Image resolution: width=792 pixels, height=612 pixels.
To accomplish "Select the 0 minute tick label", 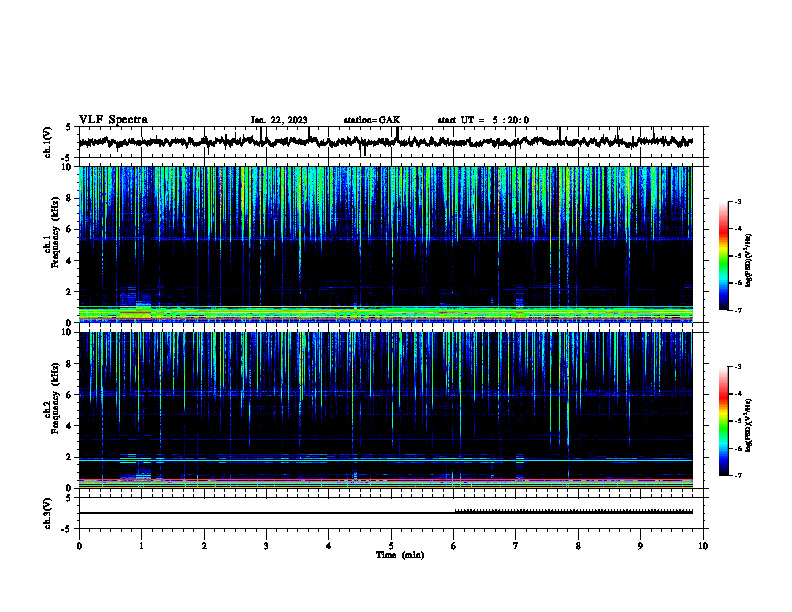I will click(x=79, y=546).
